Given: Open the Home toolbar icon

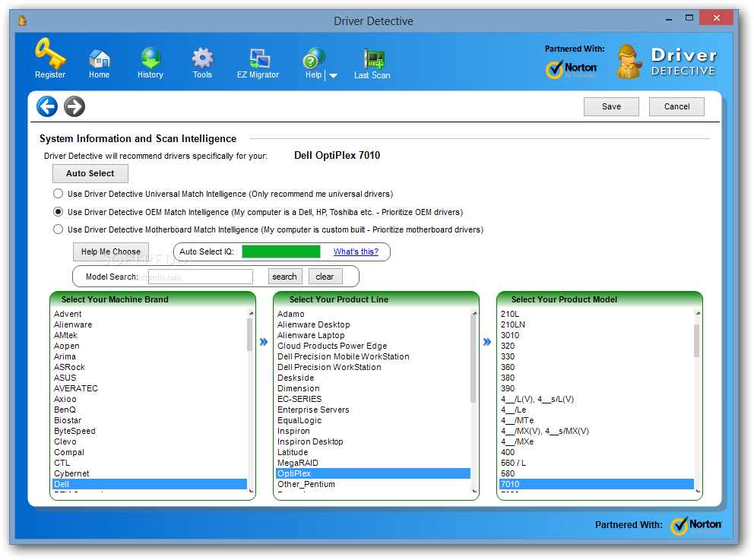Looking at the screenshot, I should tap(100, 59).
